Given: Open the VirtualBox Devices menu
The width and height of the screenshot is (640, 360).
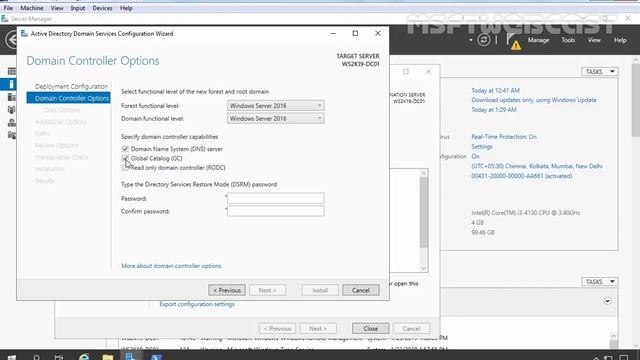Looking at the screenshot, I should pyautogui.click(x=102, y=8).
